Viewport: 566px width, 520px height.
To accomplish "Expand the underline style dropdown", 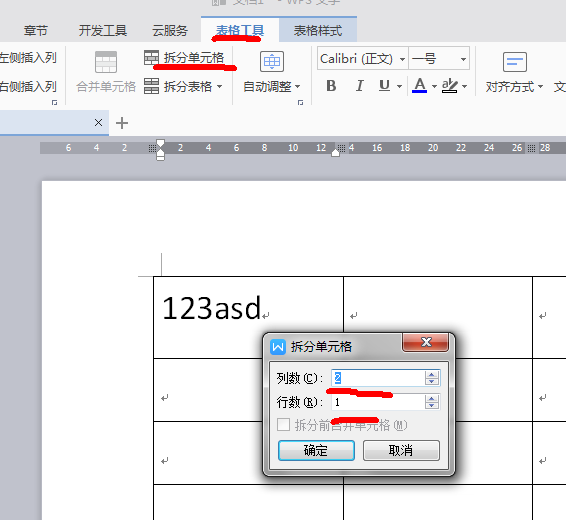I will coord(399,86).
